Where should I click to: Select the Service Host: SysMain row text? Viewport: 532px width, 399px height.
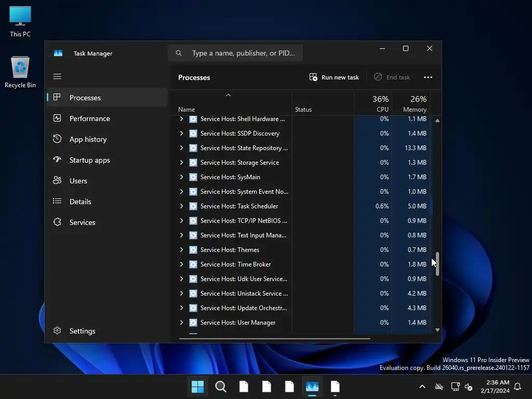[230, 177]
